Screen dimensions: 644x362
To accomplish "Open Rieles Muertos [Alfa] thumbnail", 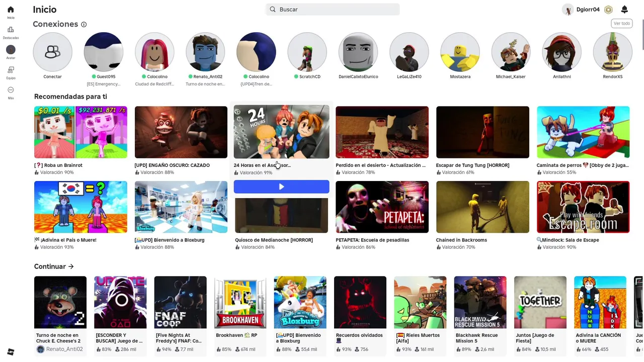I will pos(420,302).
